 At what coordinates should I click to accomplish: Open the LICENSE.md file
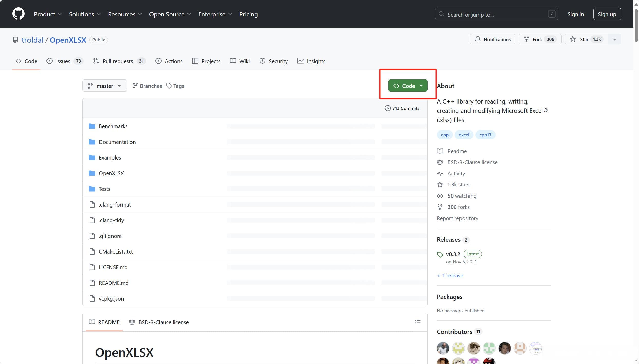113,267
